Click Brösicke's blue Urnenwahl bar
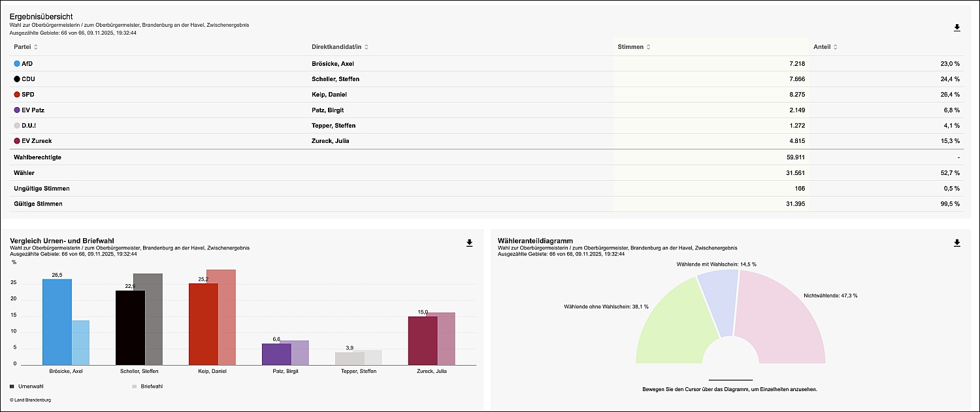Screen dimensions: 980x412 [x=56, y=323]
